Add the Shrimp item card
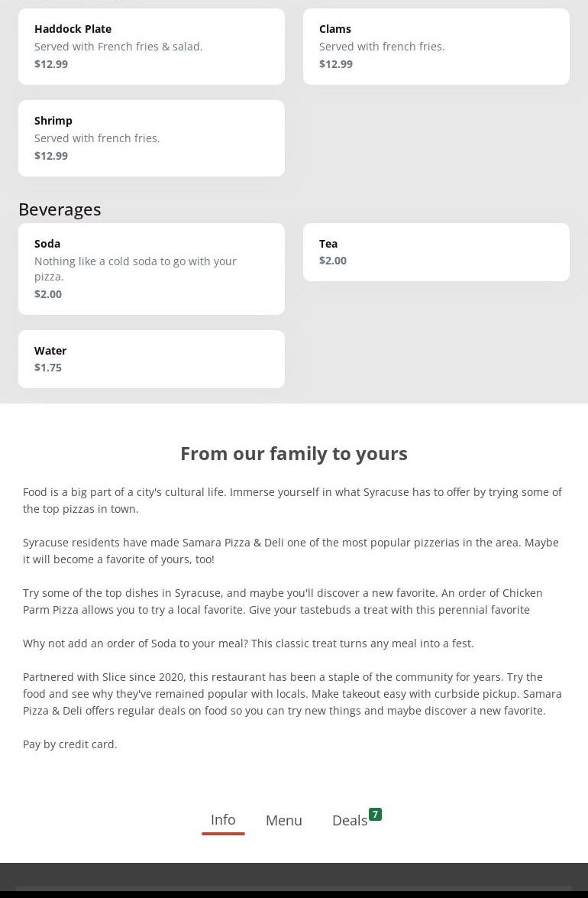588x898 pixels. (x=150, y=138)
